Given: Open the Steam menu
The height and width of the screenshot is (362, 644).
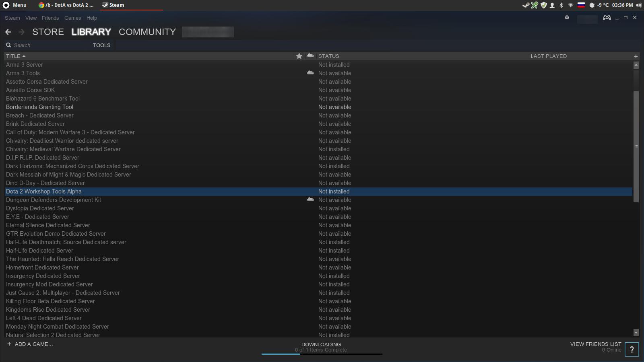Looking at the screenshot, I should [x=12, y=18].
